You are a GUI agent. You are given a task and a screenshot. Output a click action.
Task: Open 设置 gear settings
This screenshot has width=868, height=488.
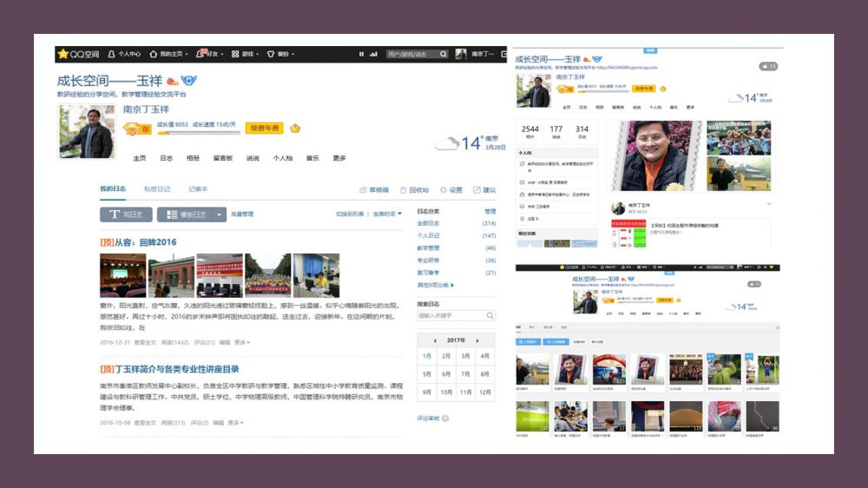pyautogui.click(x=451, y=189)
